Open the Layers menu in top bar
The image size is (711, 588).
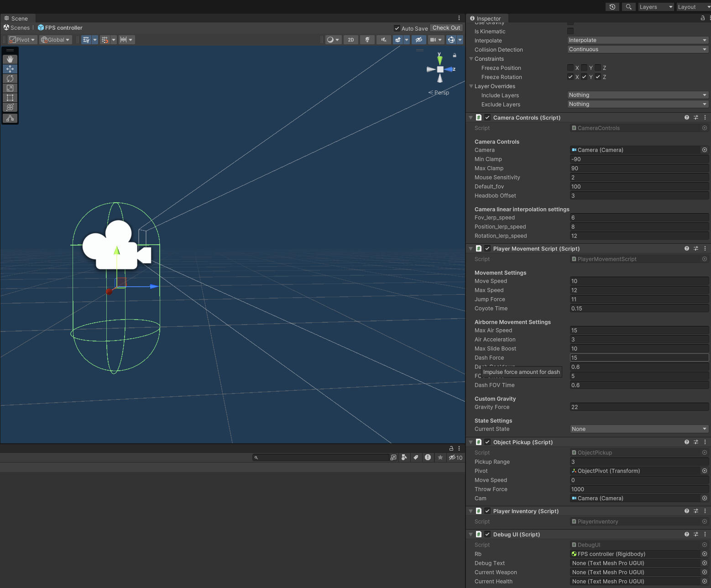tap(655, 7)
